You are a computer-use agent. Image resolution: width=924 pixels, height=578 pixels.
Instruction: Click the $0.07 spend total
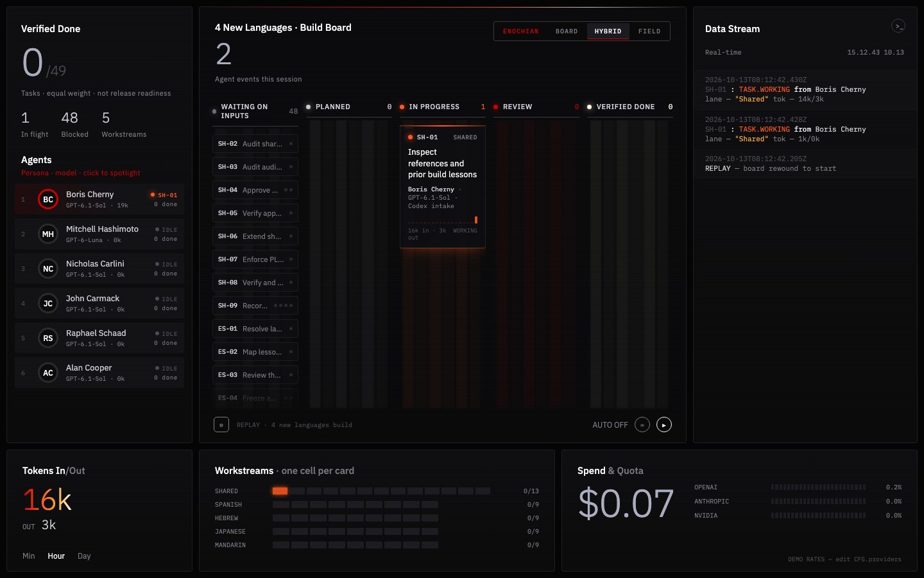point(626,503)
